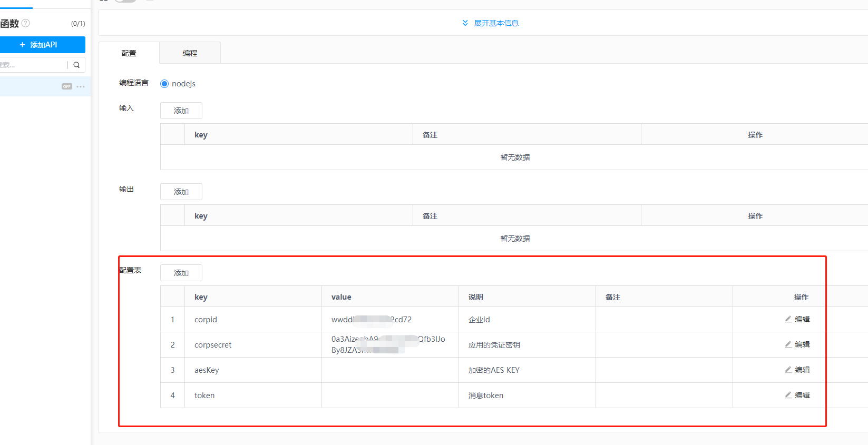
Task: Click the pencil icon in corpid row
Action: tap(788, 319)
